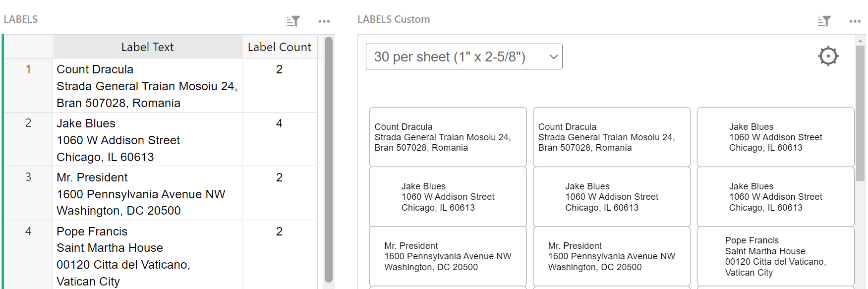This screenshot has width=868, height=289.
Task: Select row number 4 in LABELS table
Action: [28, 231]
